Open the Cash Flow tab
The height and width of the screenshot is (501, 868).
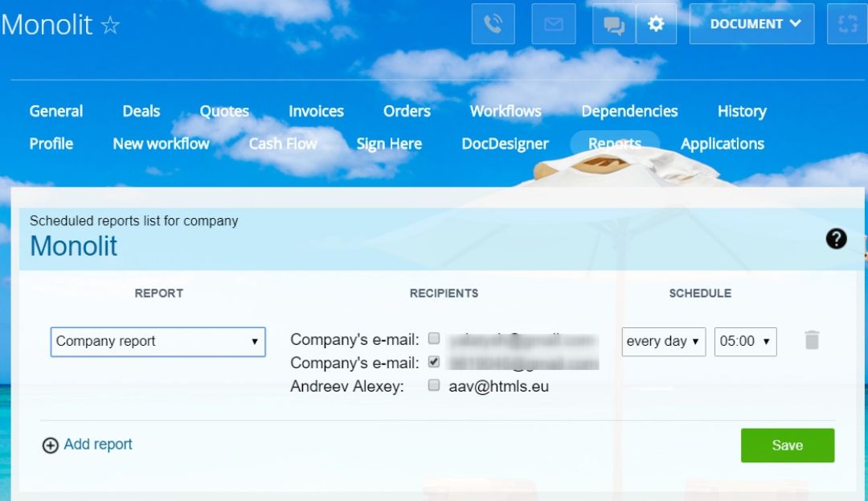coord(282,143)
